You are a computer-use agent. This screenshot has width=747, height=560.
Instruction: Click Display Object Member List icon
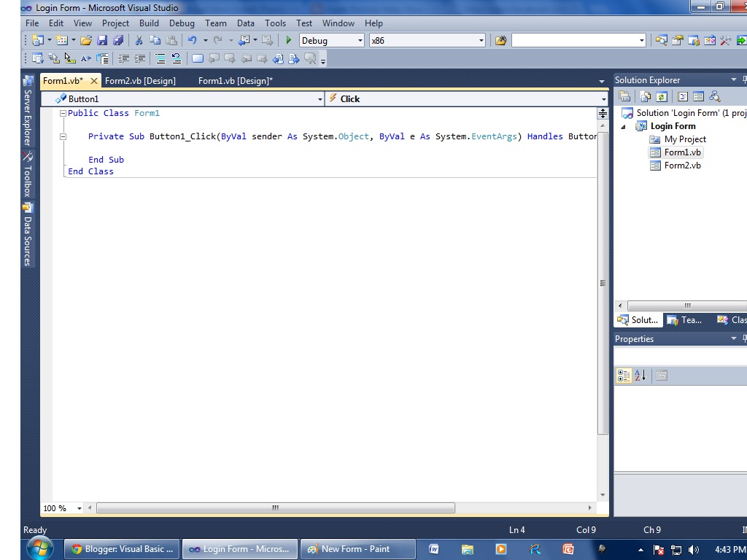[x=38, y=58]
